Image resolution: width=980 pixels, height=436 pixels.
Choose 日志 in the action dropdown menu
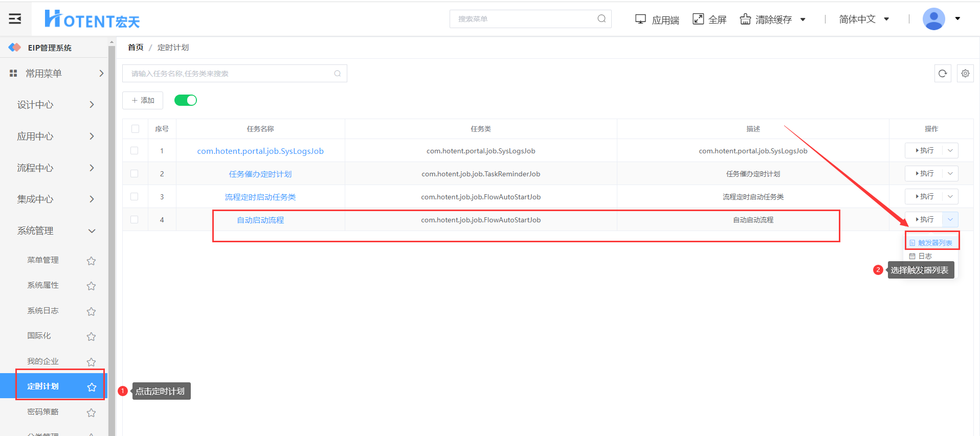click(x=925, y=256)
